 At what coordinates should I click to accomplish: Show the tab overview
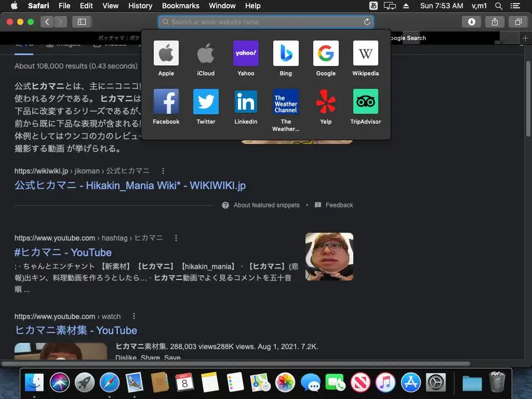coord(518,22)
